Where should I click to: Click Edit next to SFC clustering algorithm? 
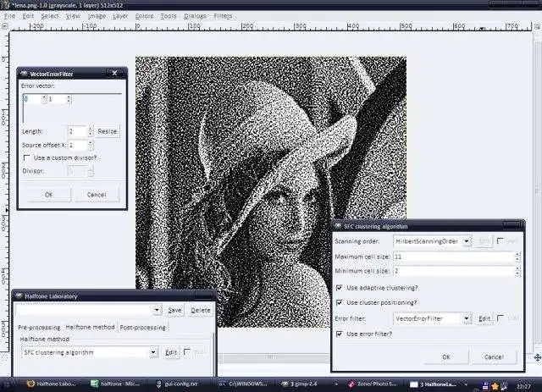[x=171, y=352]
